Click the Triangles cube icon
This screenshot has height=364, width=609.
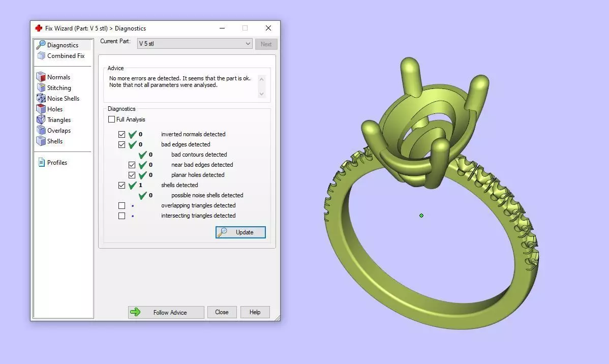(41, 119)
